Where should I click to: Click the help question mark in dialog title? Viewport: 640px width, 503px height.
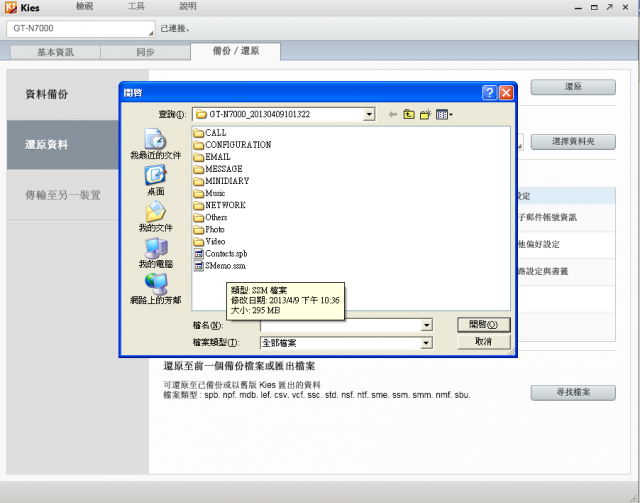489,93
